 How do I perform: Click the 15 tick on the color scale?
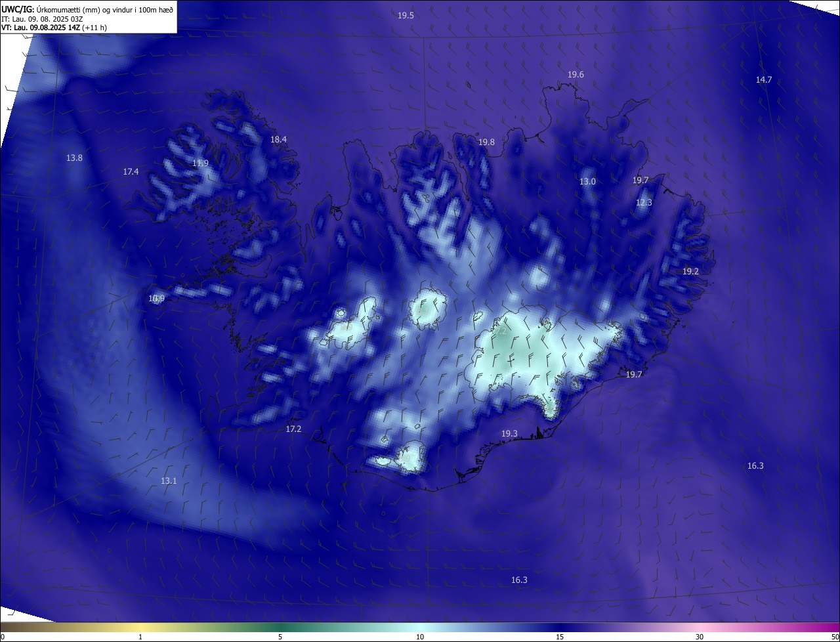(560, 637)
